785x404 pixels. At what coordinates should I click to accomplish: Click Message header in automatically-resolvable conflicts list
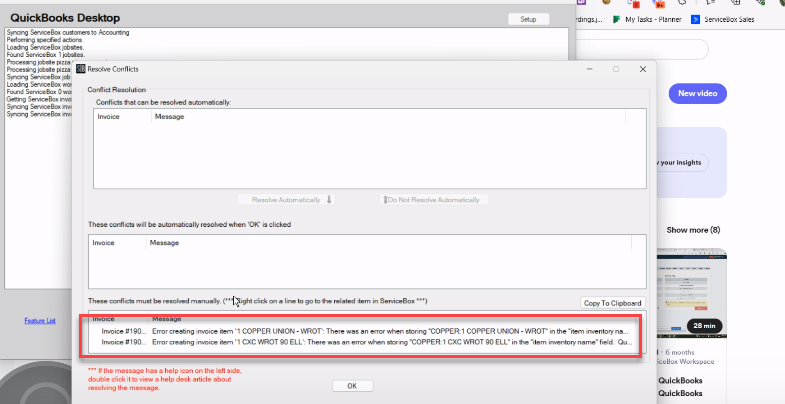(170, 117)
